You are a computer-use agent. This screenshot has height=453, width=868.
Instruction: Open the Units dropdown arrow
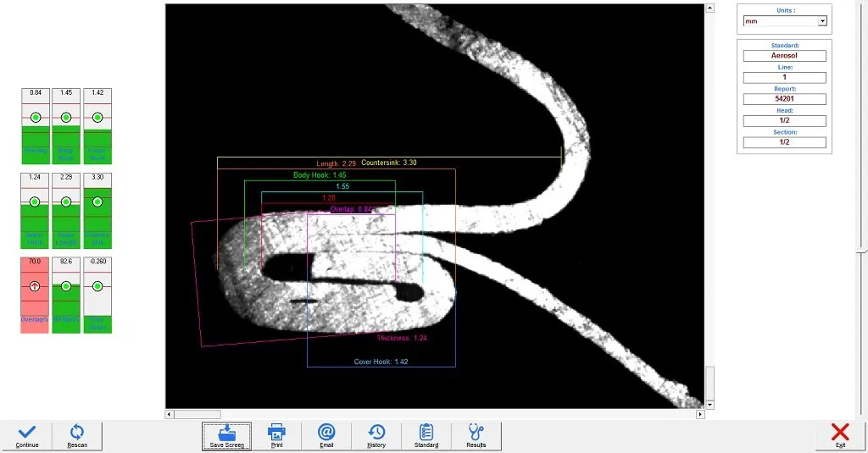tap(821, 21)
